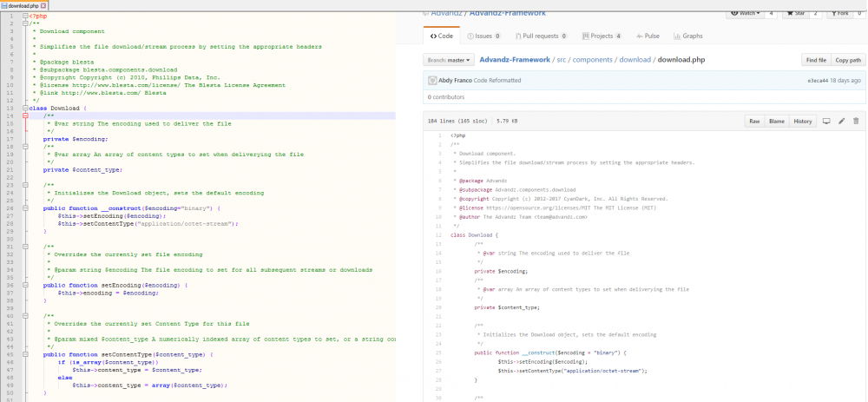Click 'else' keyword at editor line 48
The height and width of the screenshot is (402, 868).
click(65, 378)
